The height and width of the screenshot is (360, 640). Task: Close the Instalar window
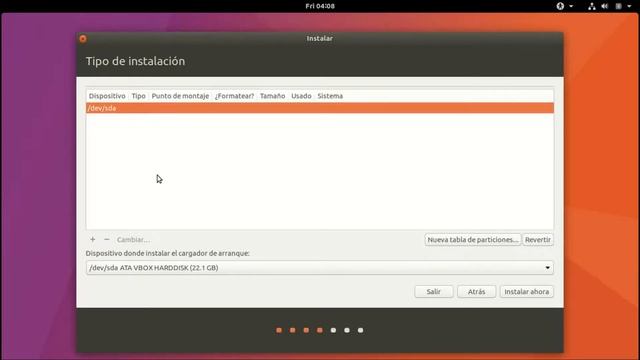[83, 39]
